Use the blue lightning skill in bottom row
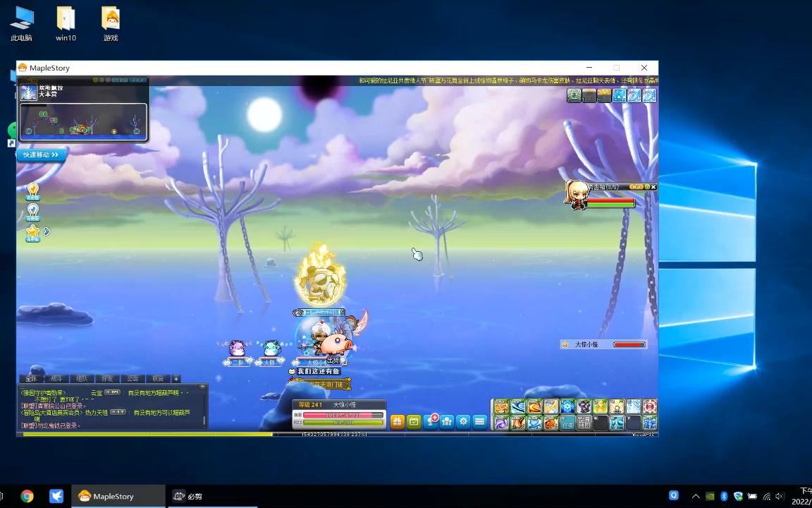This screenshot has width=812, height=508. tap(535, 423)
